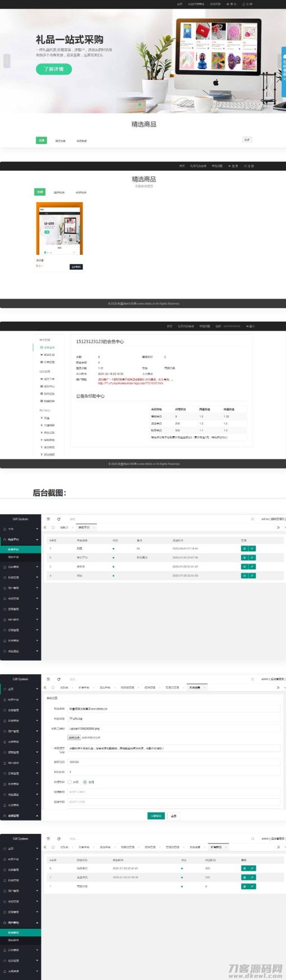This screenshot has height=980, width=286.
Task: Select the 启用 radio option in system settings
Action: tap(89, 782)
